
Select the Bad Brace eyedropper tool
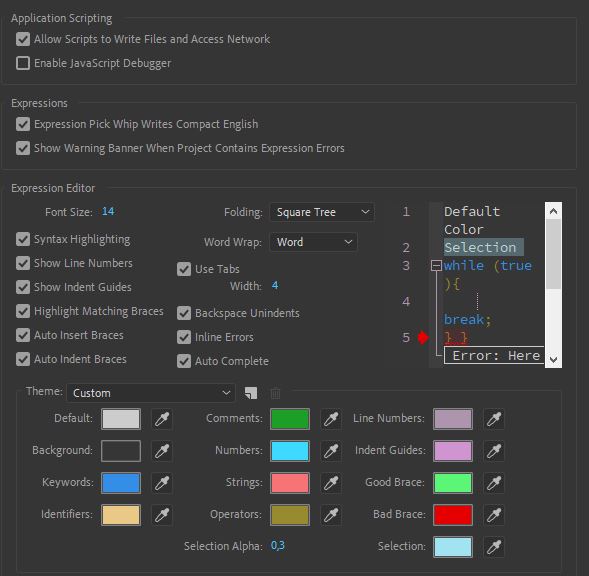(x=494, y=515)
